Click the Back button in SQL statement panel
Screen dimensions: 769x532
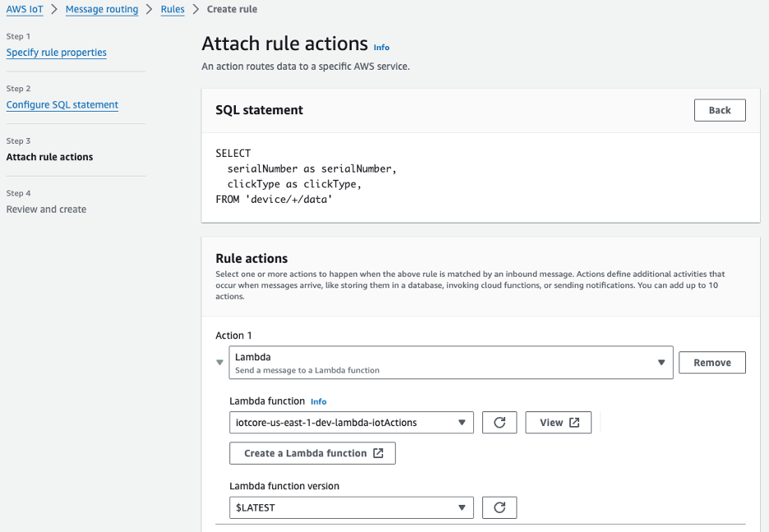[x=720, y=109]
